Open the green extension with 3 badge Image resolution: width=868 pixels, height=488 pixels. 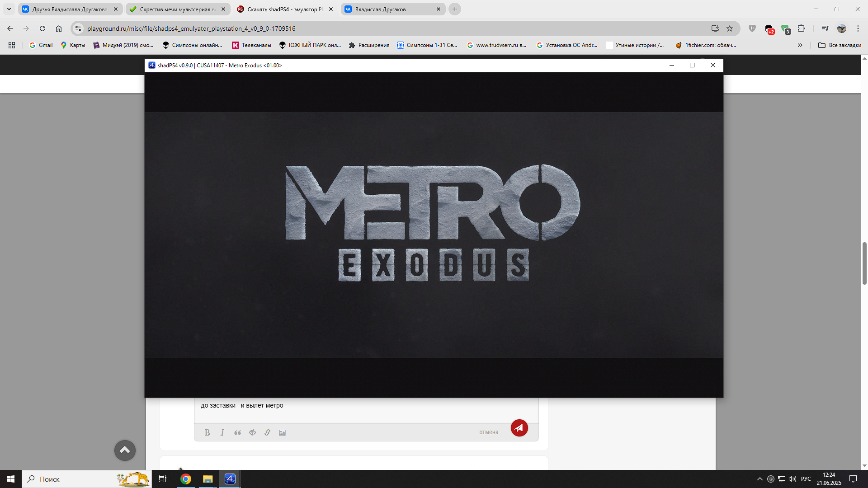tap(786, 29)
